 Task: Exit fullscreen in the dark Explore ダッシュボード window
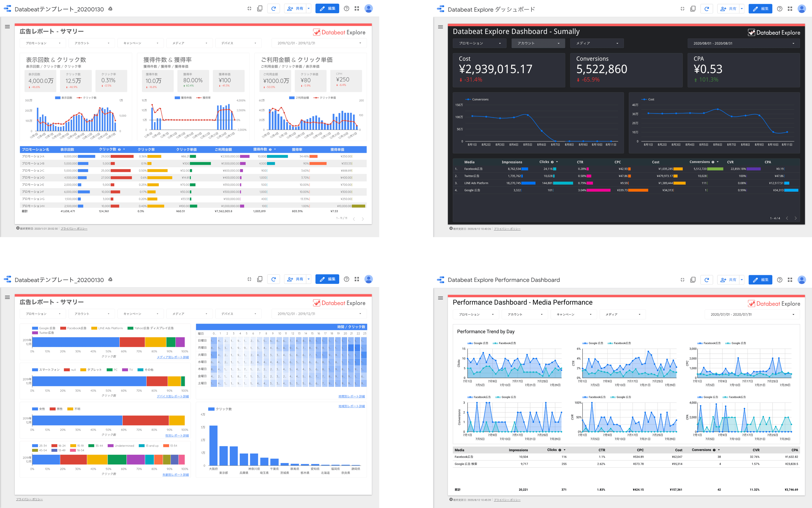tap(683, 9)
